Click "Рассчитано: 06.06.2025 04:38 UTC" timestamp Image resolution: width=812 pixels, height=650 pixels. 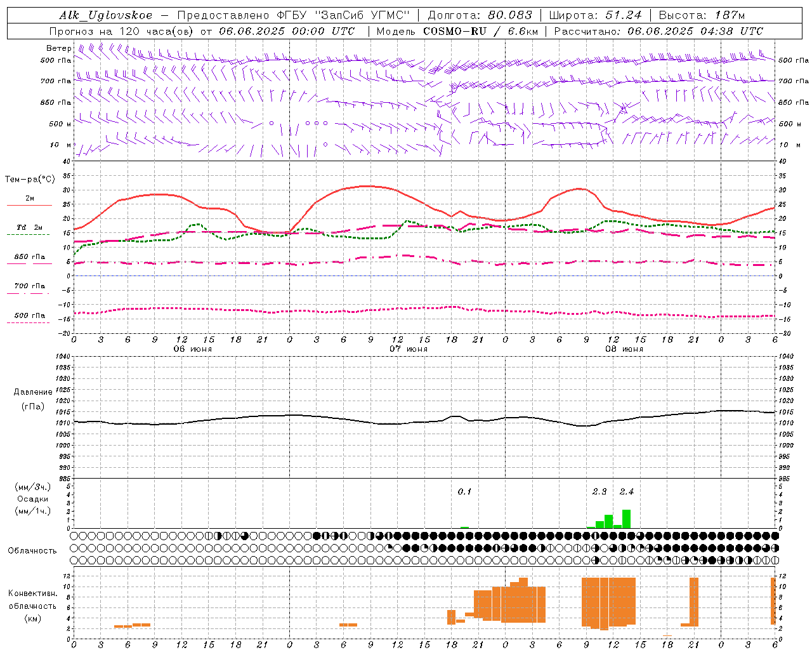[x=658, y=31]
